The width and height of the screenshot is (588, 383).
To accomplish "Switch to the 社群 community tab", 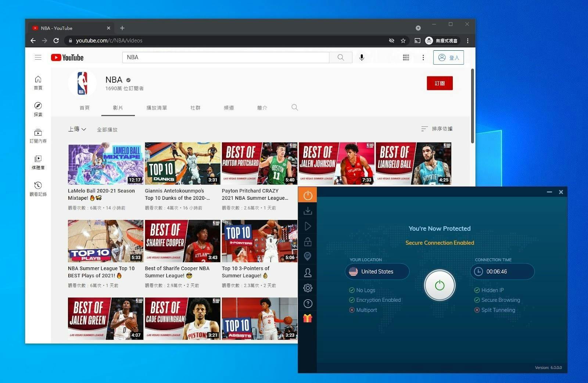I will (195, 108).
